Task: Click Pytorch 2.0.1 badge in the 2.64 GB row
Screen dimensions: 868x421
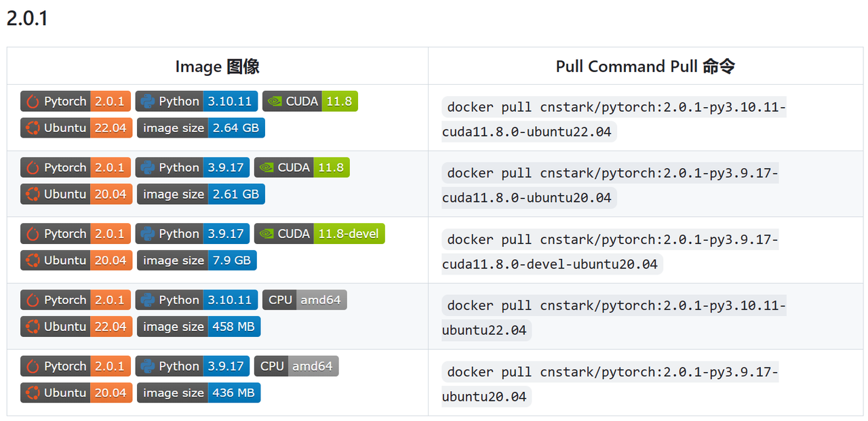Action: coord(75,102)
